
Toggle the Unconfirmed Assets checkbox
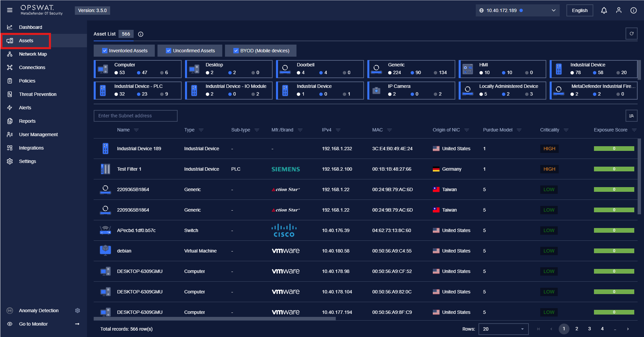[169, 51]
